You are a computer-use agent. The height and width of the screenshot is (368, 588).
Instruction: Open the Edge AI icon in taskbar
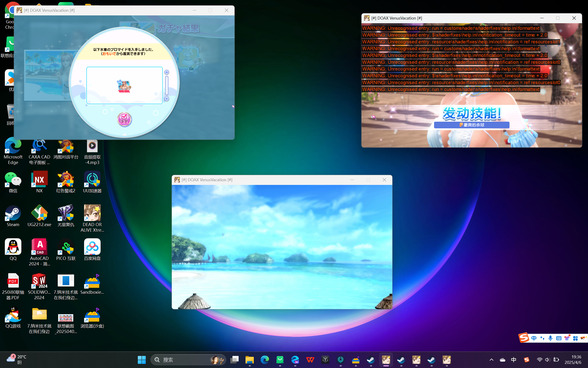click(x=295, y=360)
